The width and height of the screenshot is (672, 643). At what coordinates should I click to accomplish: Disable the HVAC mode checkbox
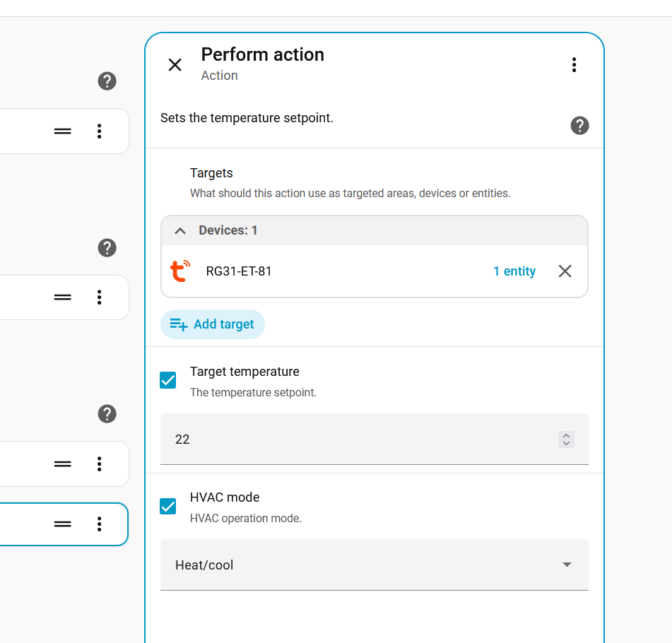pyautogui.click(x=168, y=506)
